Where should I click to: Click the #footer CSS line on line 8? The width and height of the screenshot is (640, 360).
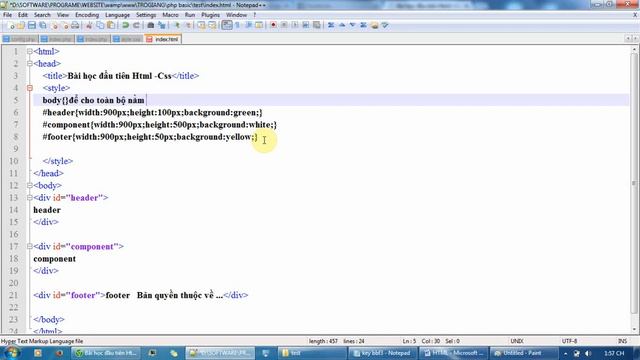pyautogui.click(x=150, y=137)
